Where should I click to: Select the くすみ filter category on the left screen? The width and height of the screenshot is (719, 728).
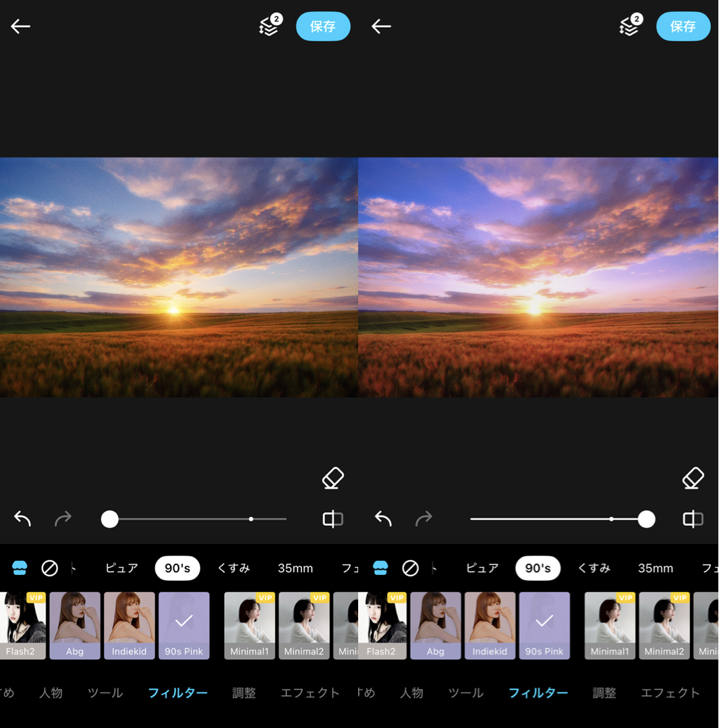(233, 568)
